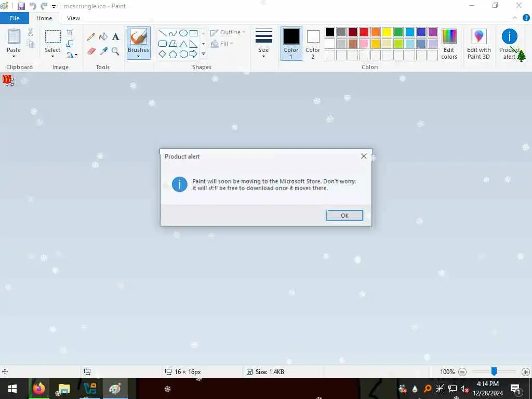Activate the Text tool
This screenshot has height=399, width=532.
point(115,37)
